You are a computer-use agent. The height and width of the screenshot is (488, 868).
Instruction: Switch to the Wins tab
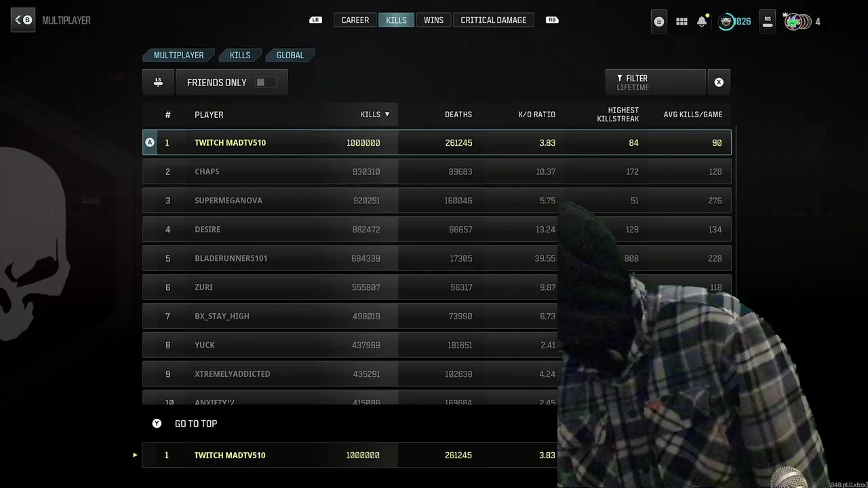[433, 20]
